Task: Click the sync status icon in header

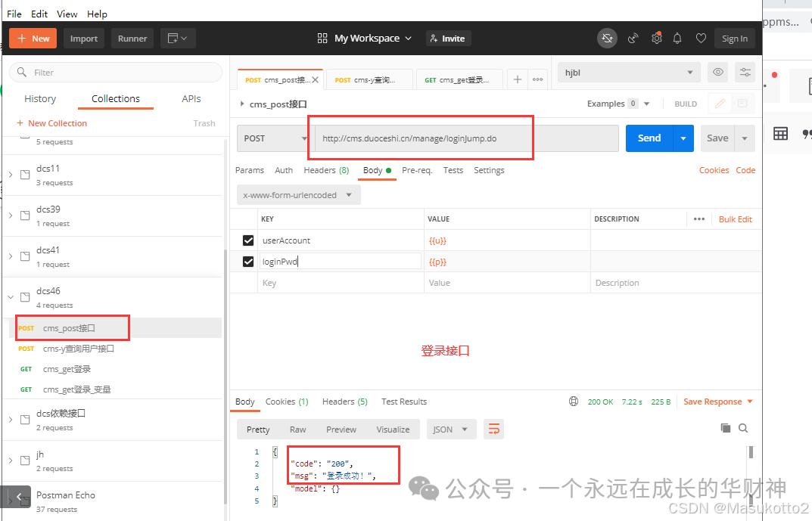Action: 607,39
